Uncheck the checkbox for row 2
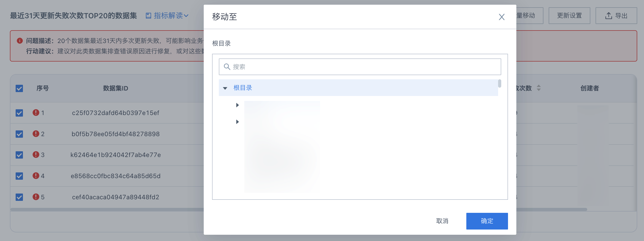The height and width of the screenshot is (241, 644). click(19, 134)
